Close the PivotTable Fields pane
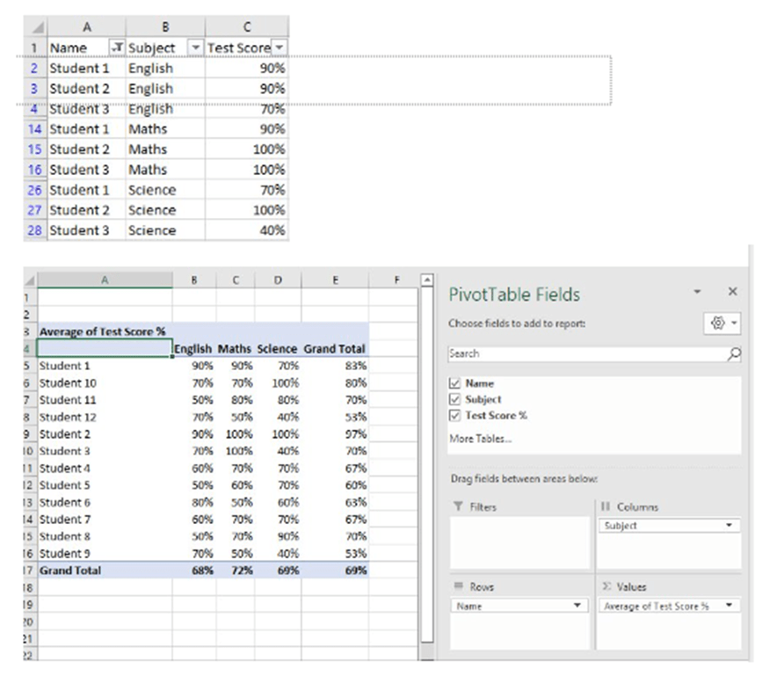 click(x=732, y=292)
